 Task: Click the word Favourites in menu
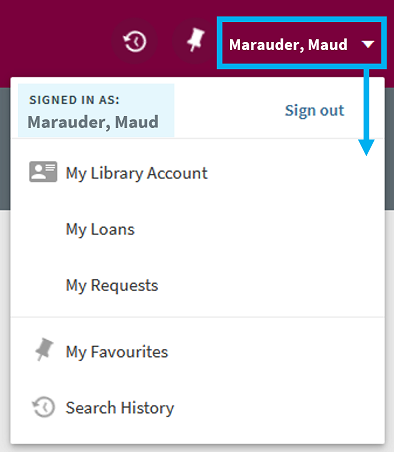pos(129,352)
